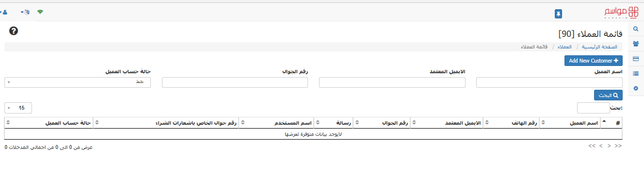The height and width of the screenshot is (179, 644).
Task: Open the help question mark icon
Action: click(14, 31)
